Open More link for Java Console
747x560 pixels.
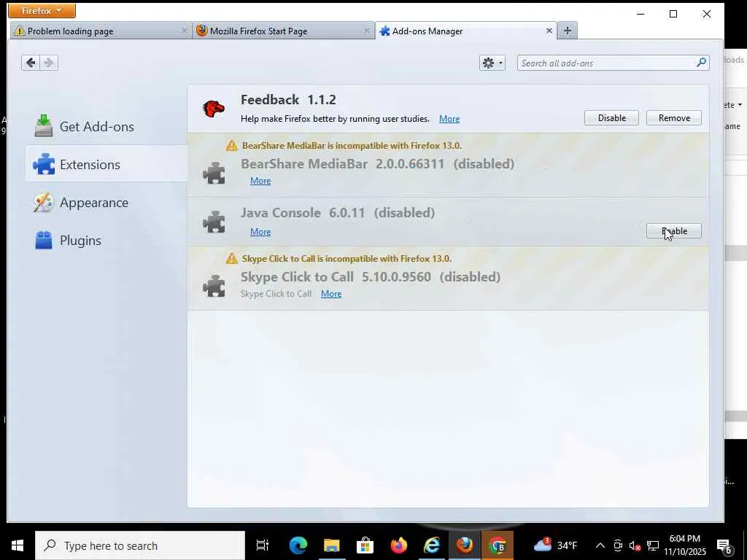coord(260,231)
